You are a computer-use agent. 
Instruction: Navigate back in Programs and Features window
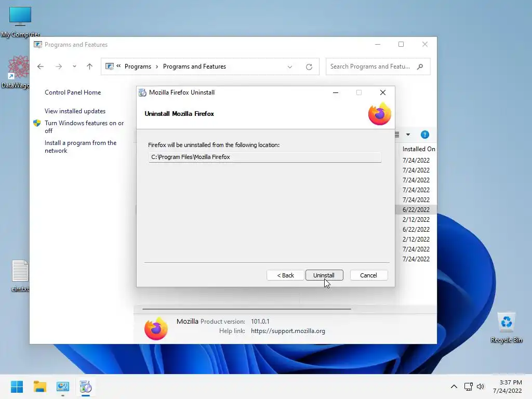41,66
